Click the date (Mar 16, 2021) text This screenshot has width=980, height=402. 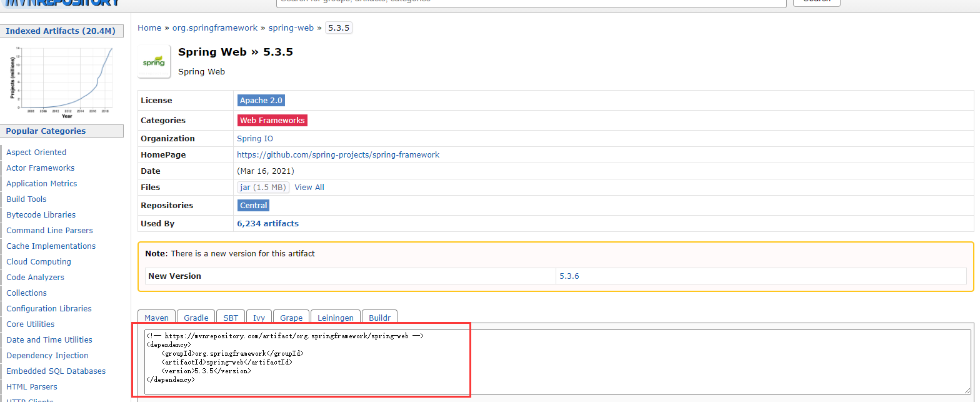pyautogui.click(x=266, y=171)
